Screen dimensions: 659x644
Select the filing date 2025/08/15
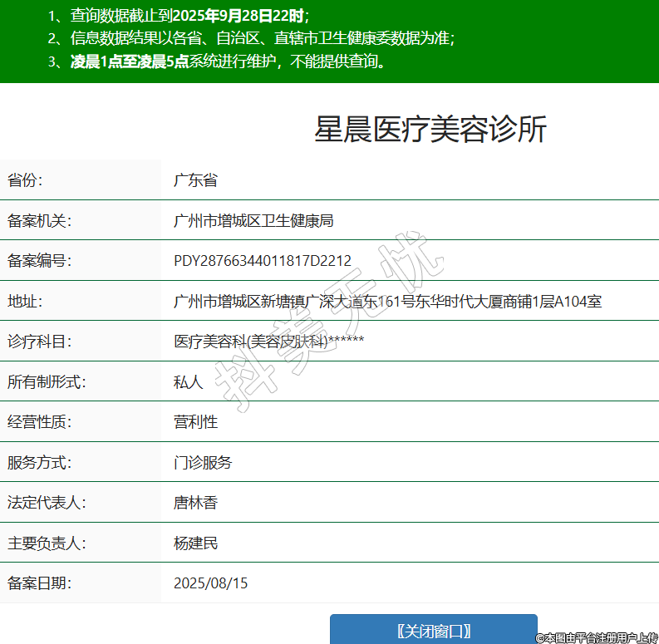pos(210,583)
